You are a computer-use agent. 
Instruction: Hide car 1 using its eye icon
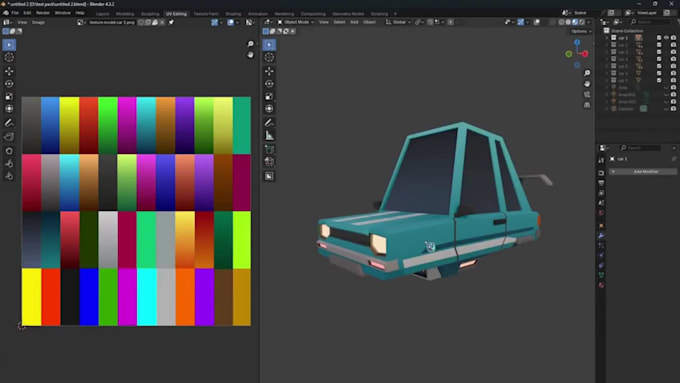[x=666, y=38]
